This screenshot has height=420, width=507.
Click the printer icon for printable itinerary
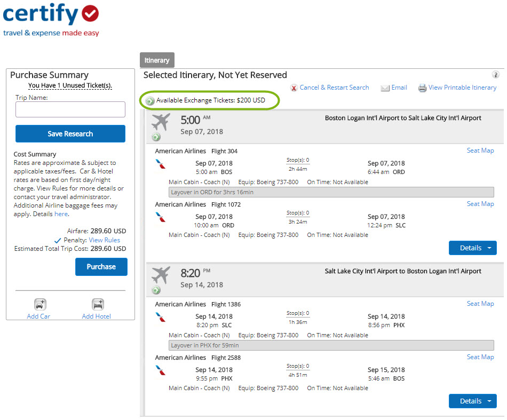tap(422, 88)
